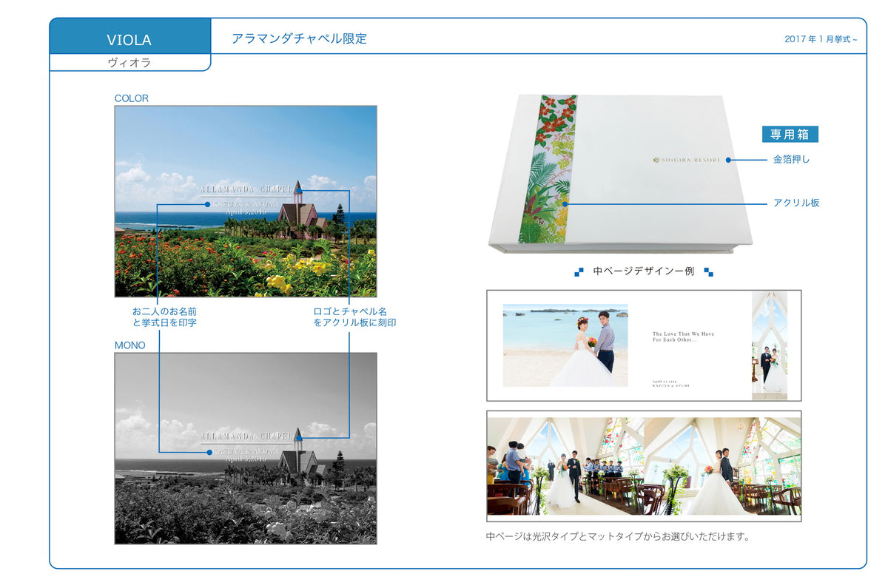Viewport: 888px width, 588px height.
Task: Click the names callout dot in the COLOR photo
Action: 209,204
